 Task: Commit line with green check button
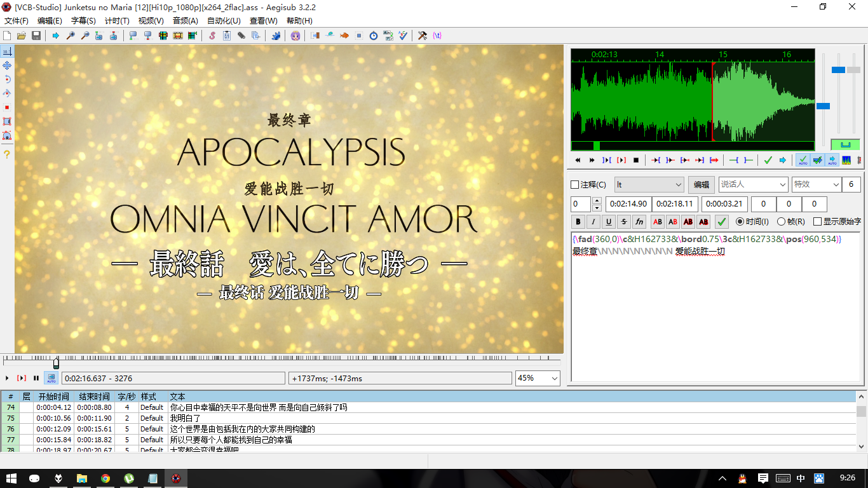click(722, 222)
